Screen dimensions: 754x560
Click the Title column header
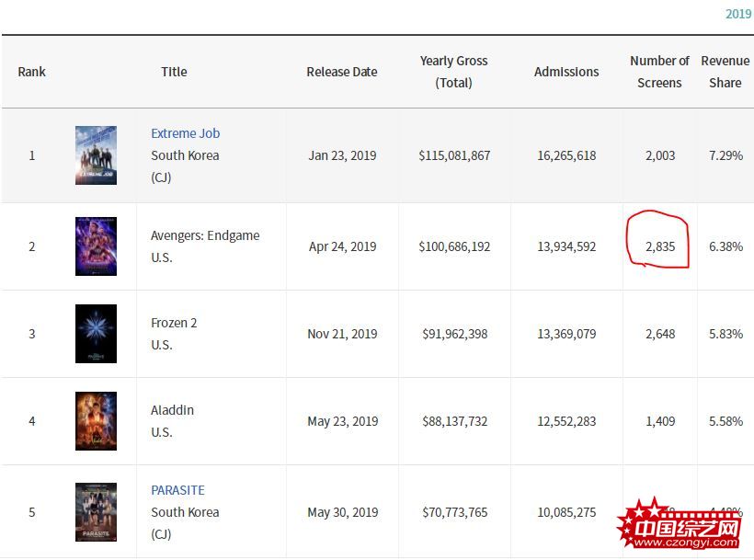point(174,72)
